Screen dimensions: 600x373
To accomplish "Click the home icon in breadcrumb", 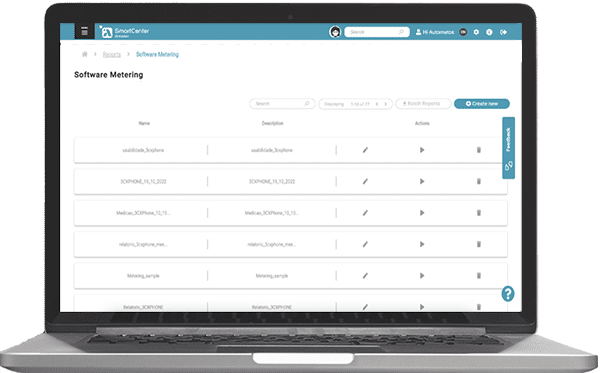I will click(85, 54).
